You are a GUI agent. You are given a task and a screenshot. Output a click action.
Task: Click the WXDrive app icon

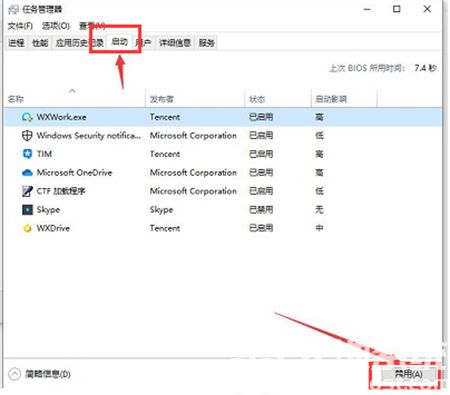point(27,228)
